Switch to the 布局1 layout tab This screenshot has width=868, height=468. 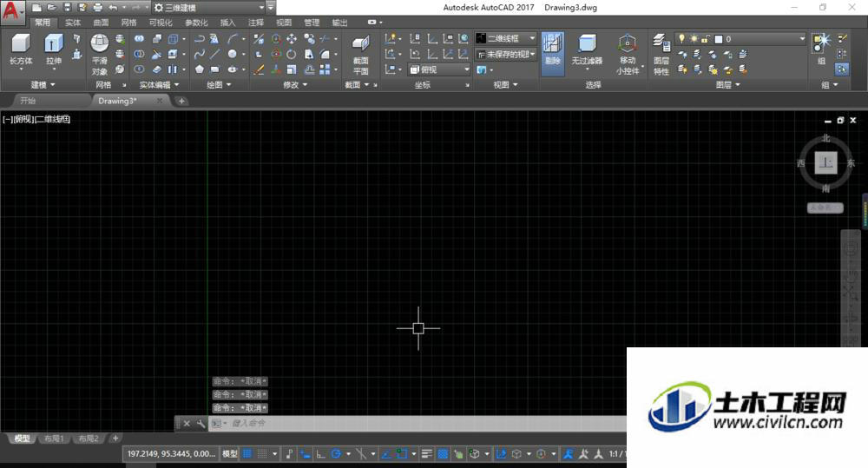click(x=54, y=438)
